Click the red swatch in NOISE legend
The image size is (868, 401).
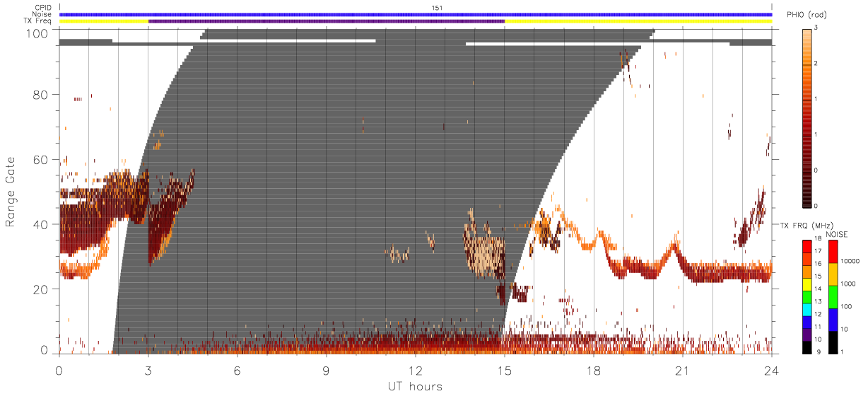[x=833, y=252]
